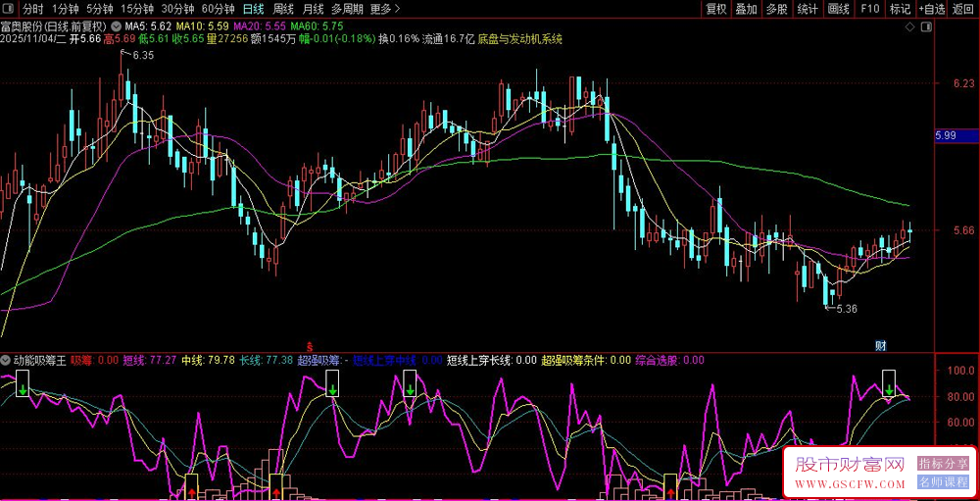Click the 5.36 low price label
The width and height of the screenshot is (980, 501).
coord(848,309)
